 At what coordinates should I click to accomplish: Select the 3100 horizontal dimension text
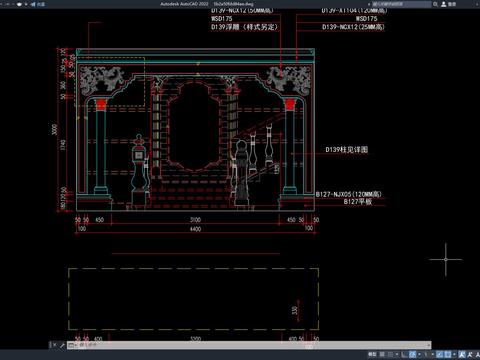click(195, 220)
